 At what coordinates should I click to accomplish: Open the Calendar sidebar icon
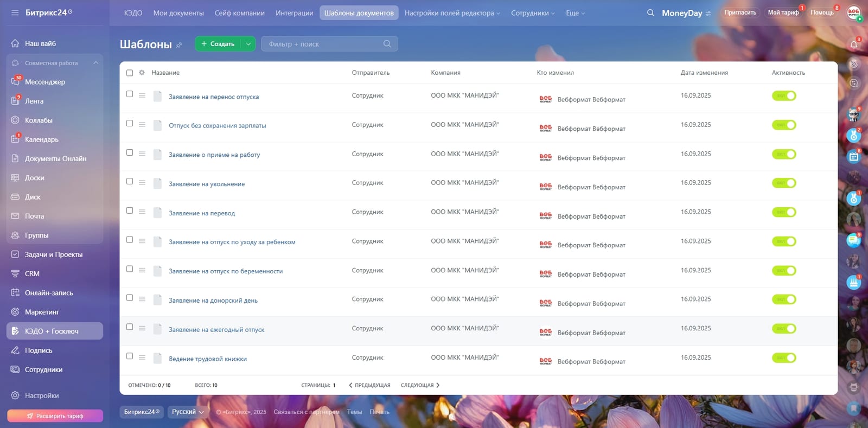coord(15,139)
